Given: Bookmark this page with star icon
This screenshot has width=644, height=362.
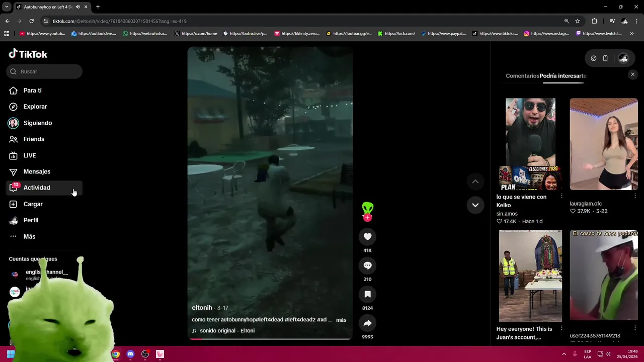Looking at the screenshot, I should click(578, 21).
